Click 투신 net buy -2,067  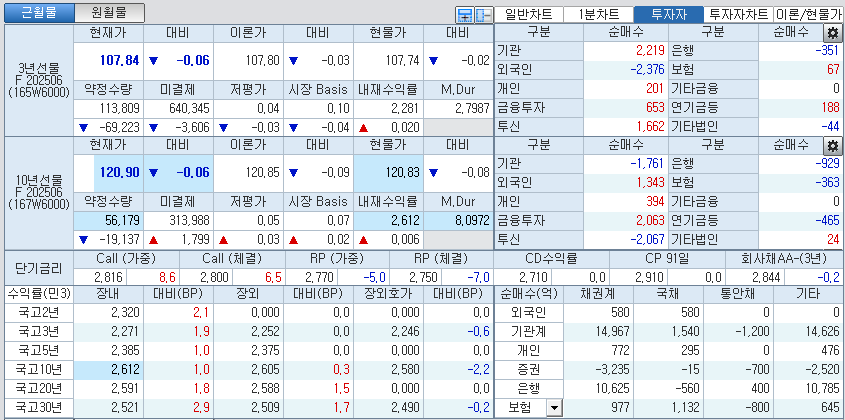click(x=649, y=239)
